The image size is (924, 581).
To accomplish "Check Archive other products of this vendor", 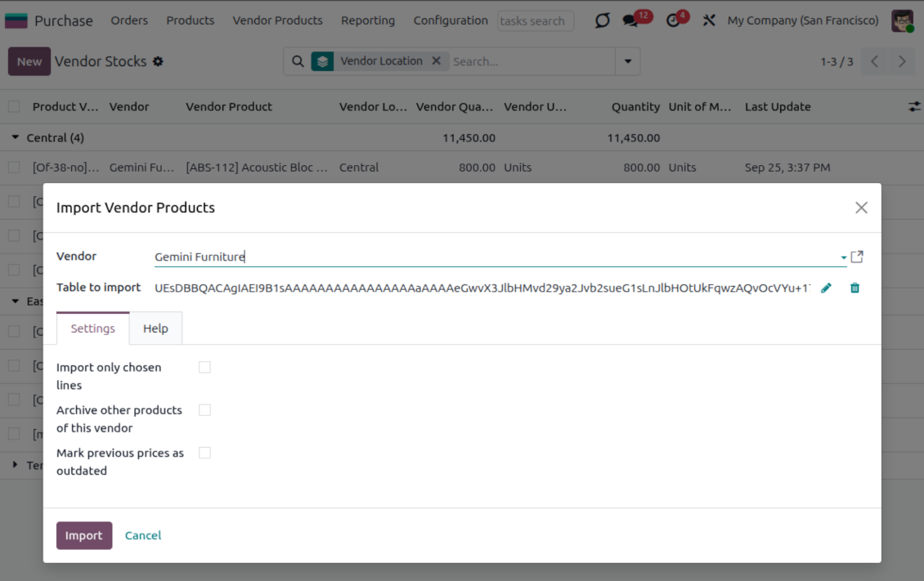I will [x=204, y=410].
